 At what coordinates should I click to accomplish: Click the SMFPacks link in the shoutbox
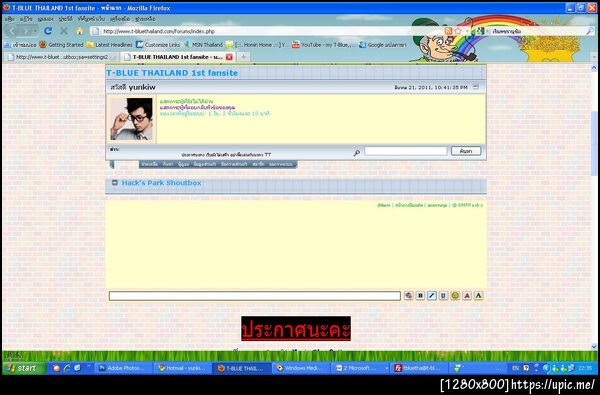click(x=468, y=206)
